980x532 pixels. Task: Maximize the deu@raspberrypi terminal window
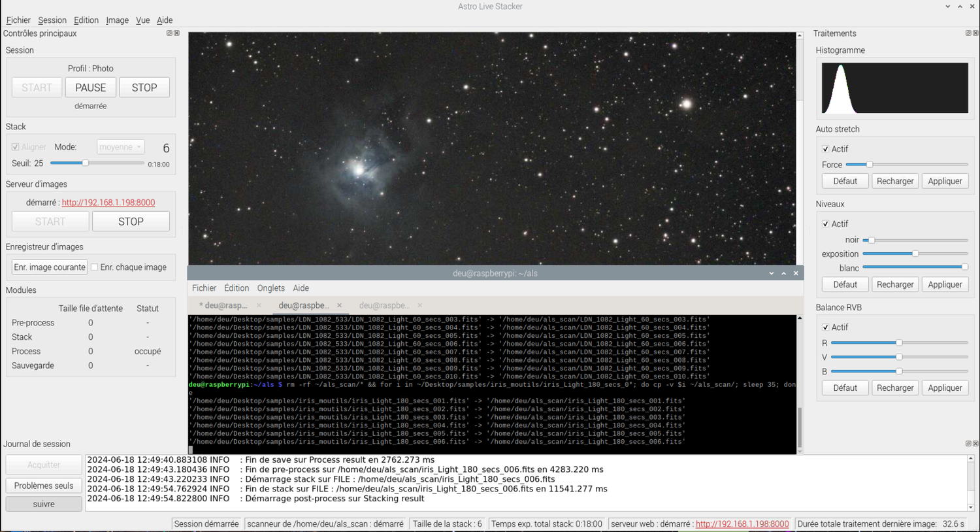(783, 273)
